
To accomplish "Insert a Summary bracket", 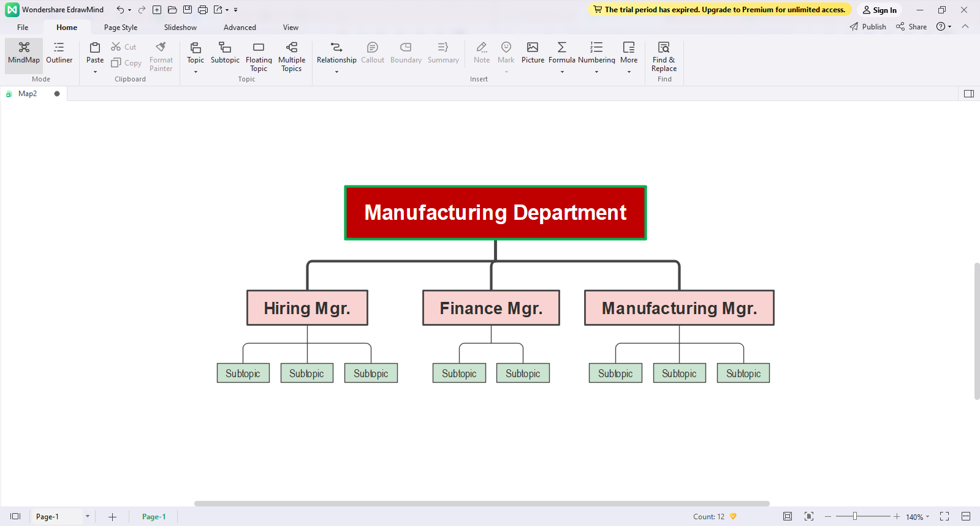I will click(443, 53).
